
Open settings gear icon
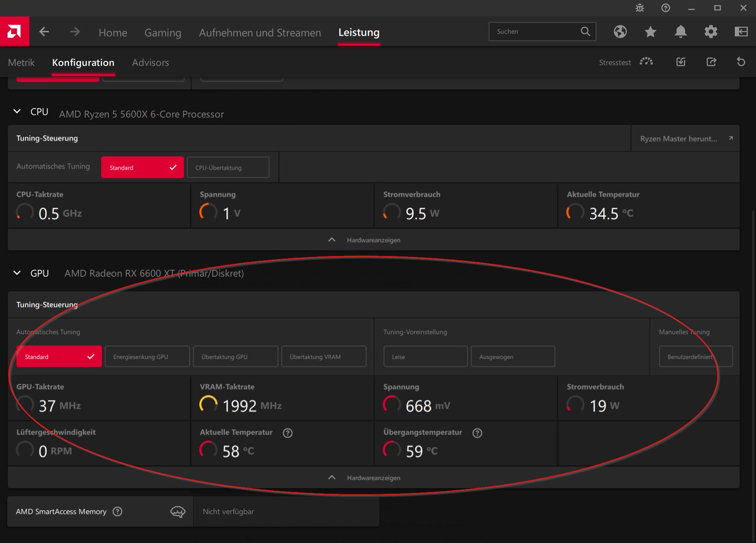(711, 32)
